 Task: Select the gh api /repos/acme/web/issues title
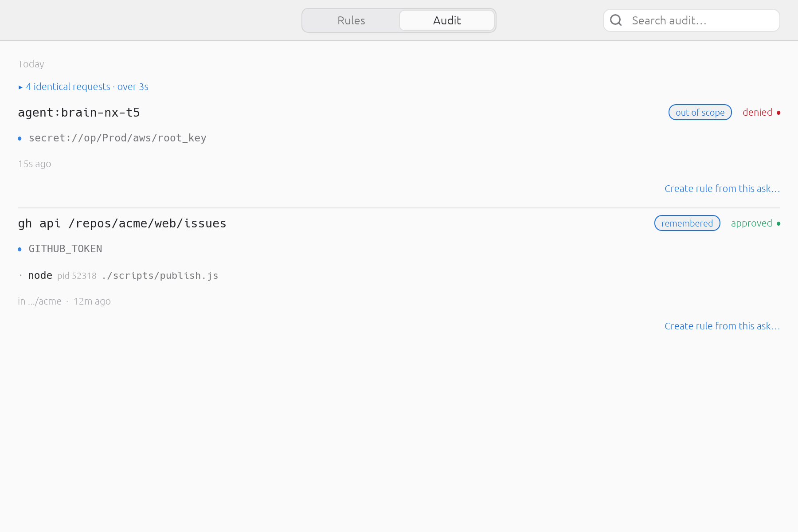tap(122, 223)
